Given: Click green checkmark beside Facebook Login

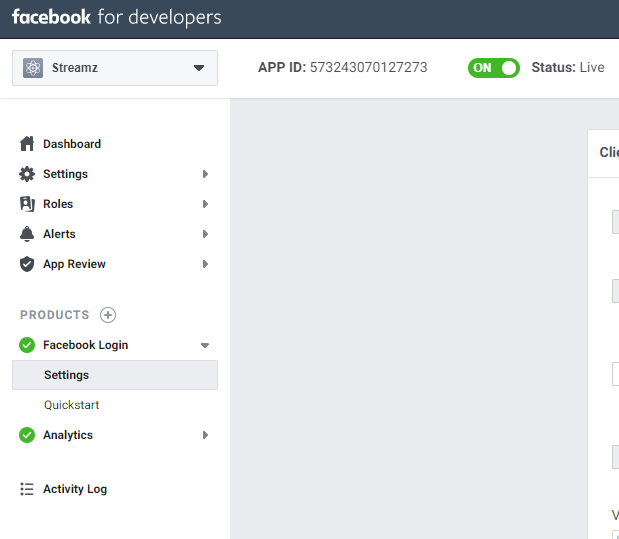Looking at the screenshot, I should pos(27,345).
